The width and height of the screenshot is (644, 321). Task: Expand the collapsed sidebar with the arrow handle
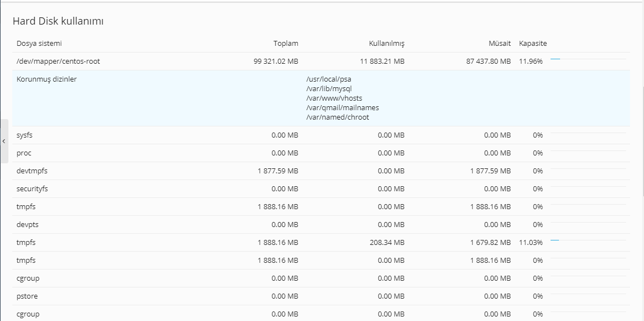(4, 141)
